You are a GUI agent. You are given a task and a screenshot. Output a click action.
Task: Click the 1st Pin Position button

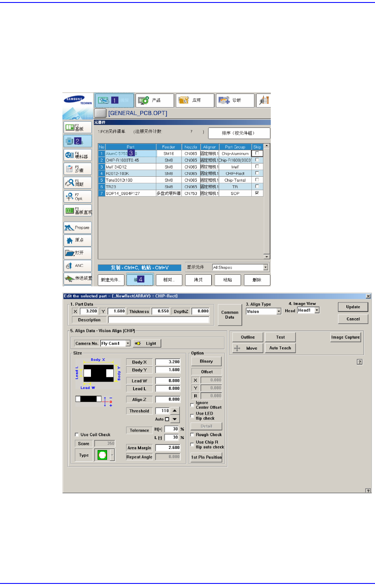[206, 458]
